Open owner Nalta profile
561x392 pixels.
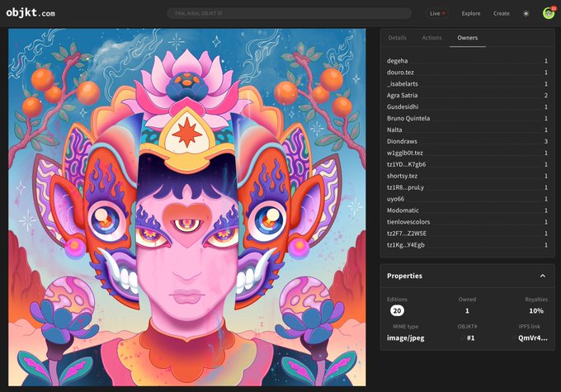pyautogui.click(x=394, y=130)
